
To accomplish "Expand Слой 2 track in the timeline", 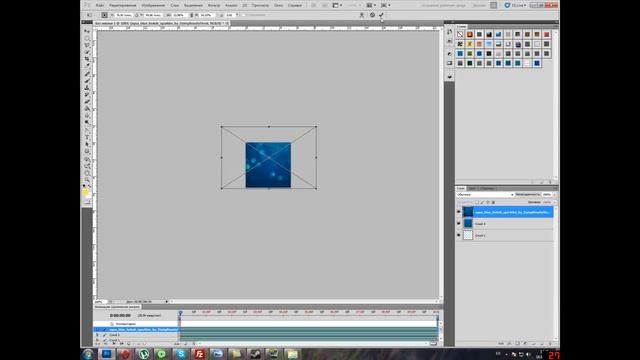I will coord(97,335).
